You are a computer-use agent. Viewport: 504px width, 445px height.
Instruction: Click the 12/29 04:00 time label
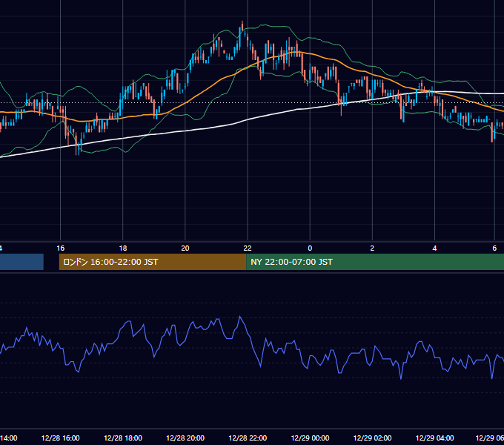pyautogui.click(x=434, y=438)
